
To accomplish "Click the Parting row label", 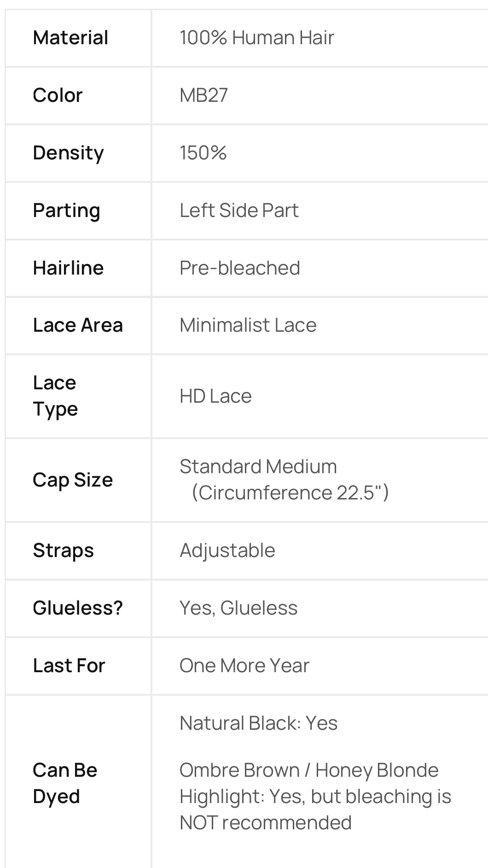I will tap(66, 211).
